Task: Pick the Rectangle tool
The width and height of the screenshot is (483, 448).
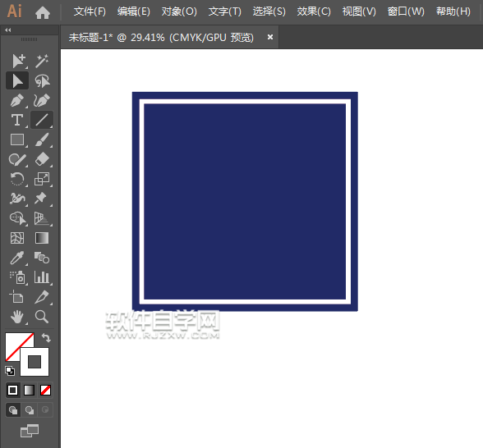Action: pos(17,139)
